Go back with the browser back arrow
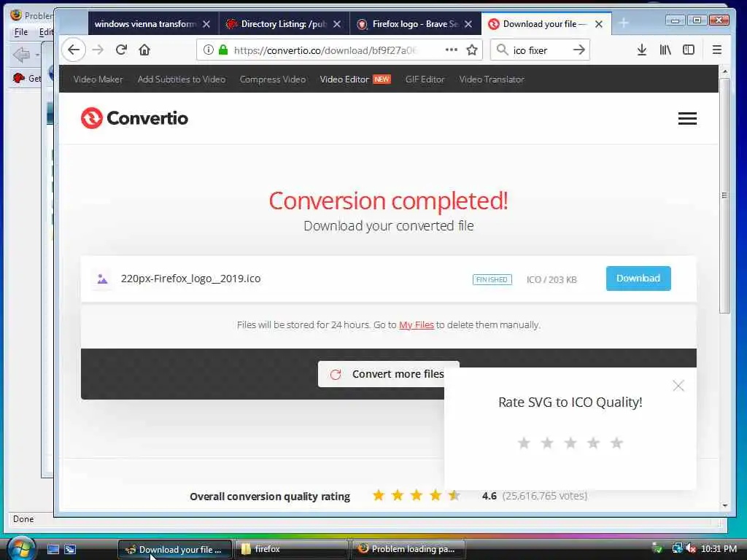The height and width of the screenshot is (560, 747). [74, 50]
